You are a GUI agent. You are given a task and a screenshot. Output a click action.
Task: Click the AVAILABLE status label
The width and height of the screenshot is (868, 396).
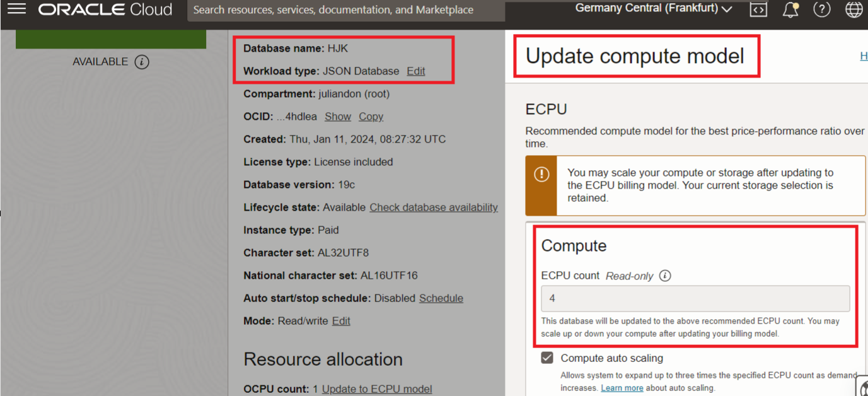(x=100, y=62)
